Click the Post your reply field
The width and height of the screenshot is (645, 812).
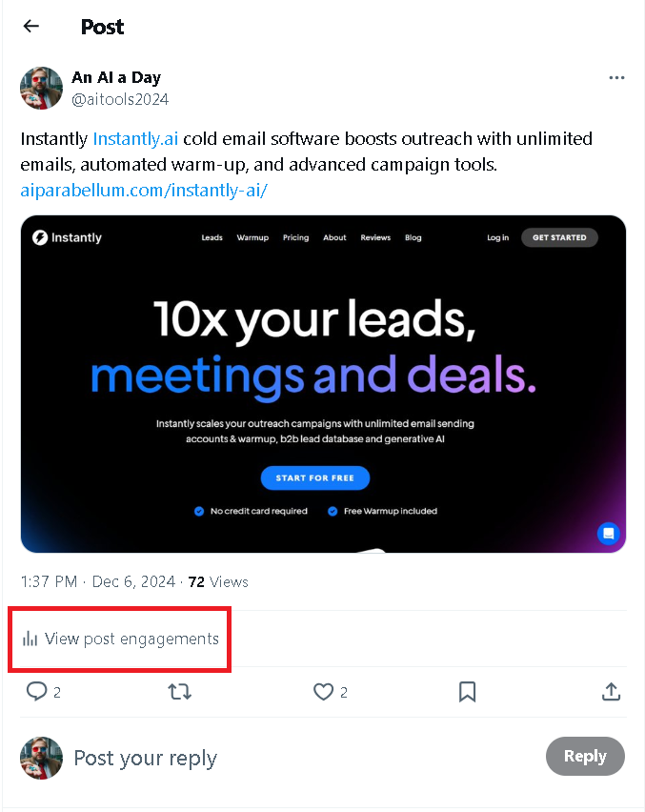click(x=145, y=756)
